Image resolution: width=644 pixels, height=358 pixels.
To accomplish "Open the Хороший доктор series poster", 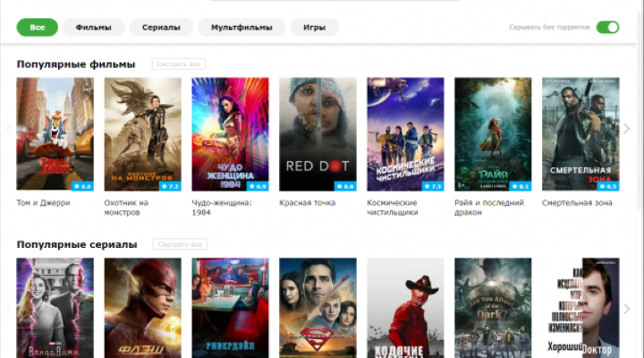I will tap(580, 308).
